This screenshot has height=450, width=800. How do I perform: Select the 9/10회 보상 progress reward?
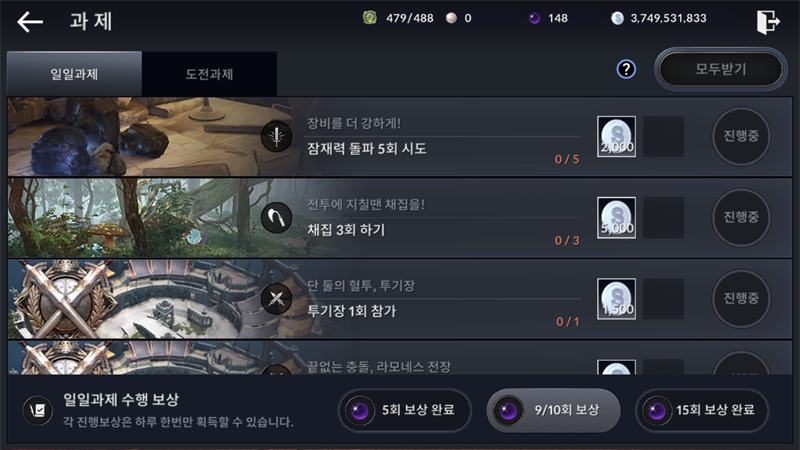[x=554, y=410]
